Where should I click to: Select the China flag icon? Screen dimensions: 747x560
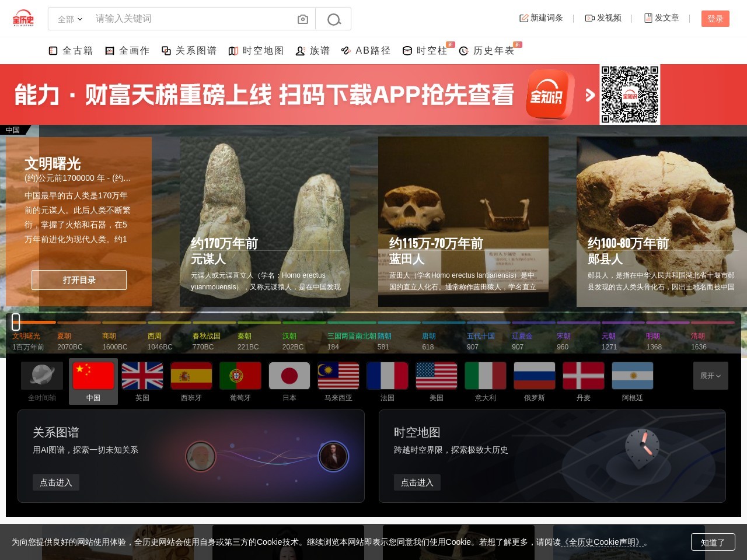(x=93, y=376)
